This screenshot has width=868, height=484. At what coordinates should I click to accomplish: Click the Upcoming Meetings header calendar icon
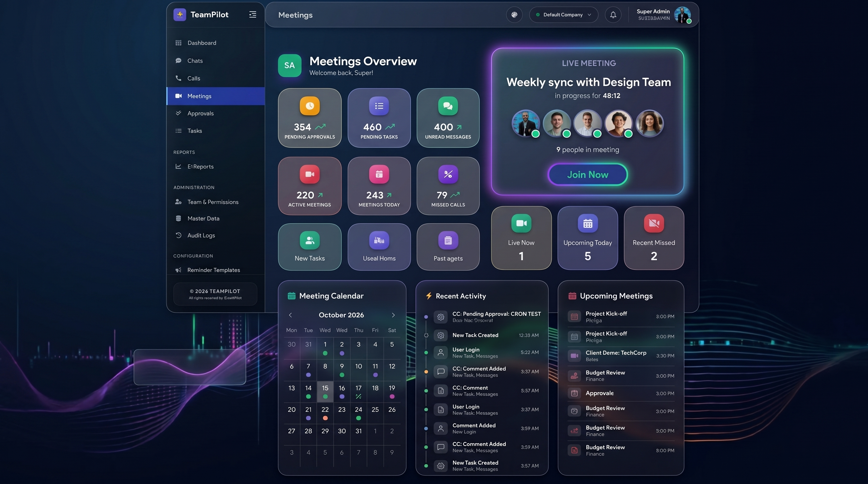[x=572, y=296]
